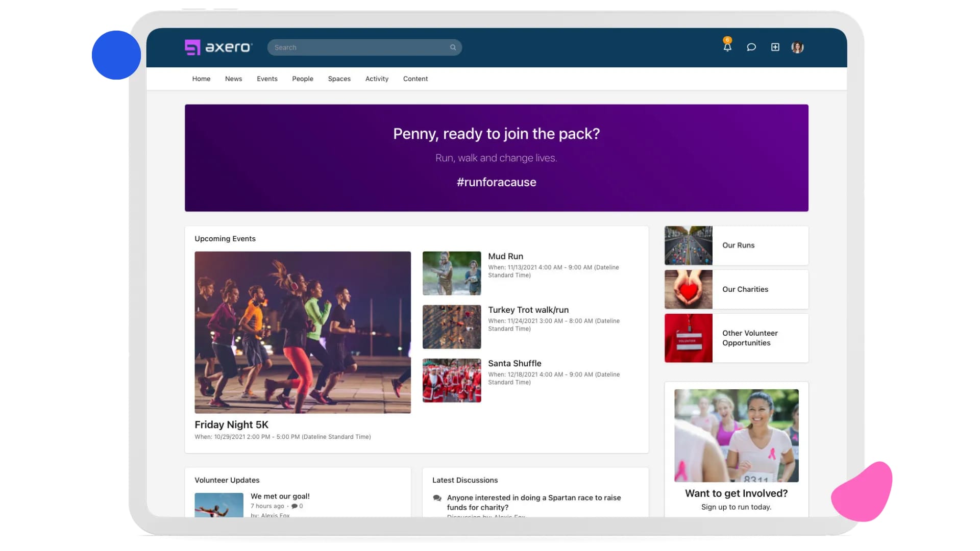Click the We met our goal thumbnail
The width and height of the screenshot is (980, 551).
[x=219, y=505]
